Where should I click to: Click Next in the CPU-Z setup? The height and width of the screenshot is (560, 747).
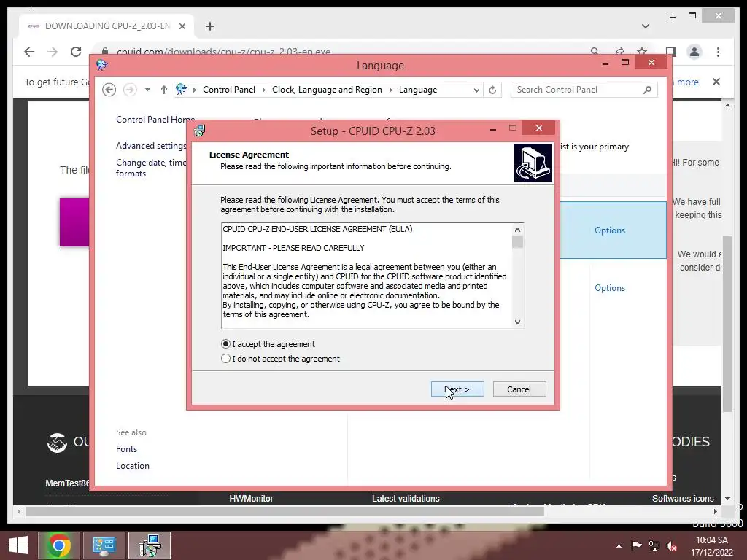[x=457, y=389]
